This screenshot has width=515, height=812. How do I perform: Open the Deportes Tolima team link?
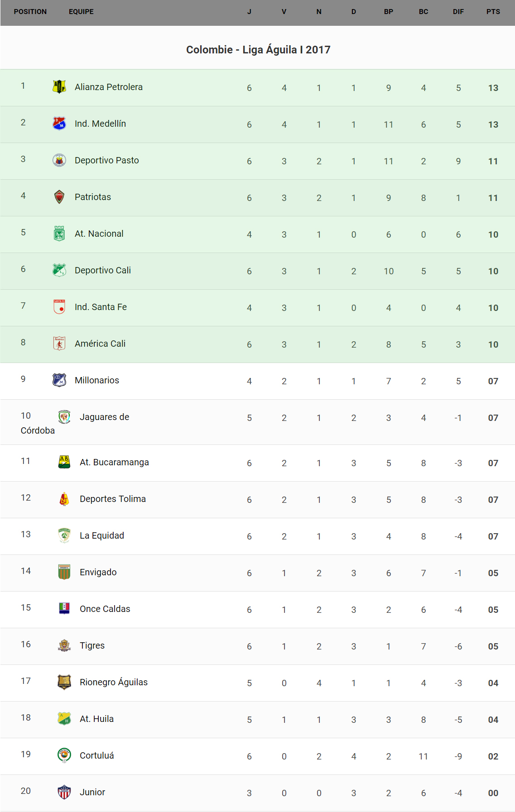(113, 499)
